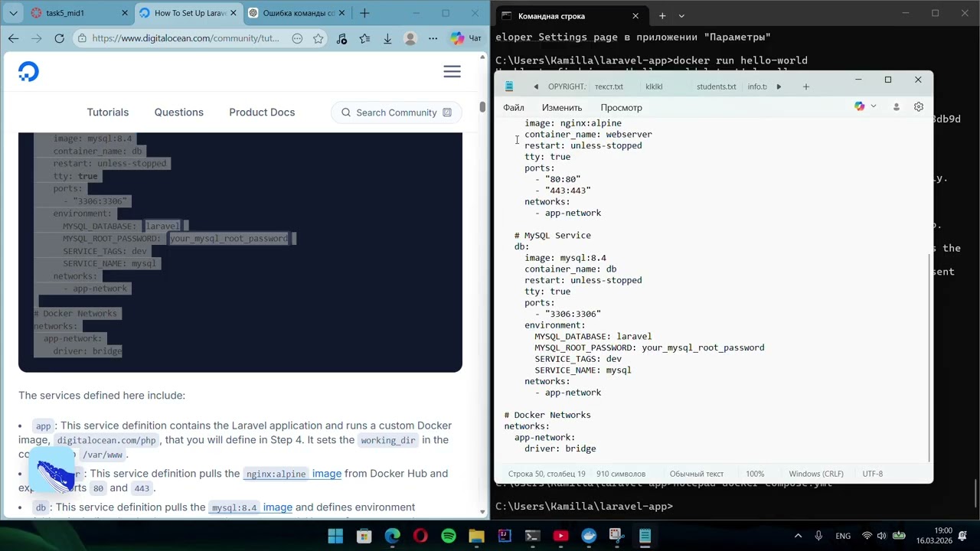
Task: Expand the Copilot dropdown chevron in Notepad
Action: tap(874, 107)
